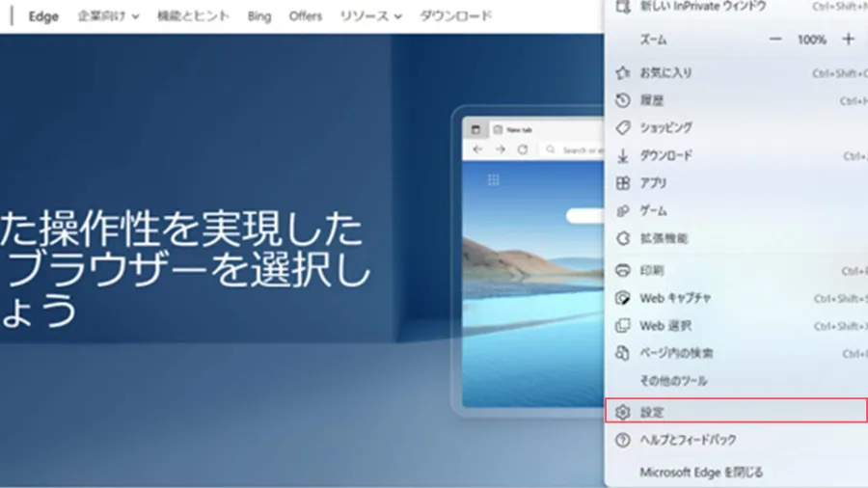Screen dimensions: 868x488
Task: Expand the リソース dropdown in the navigation bar
Action: (371, 16)
